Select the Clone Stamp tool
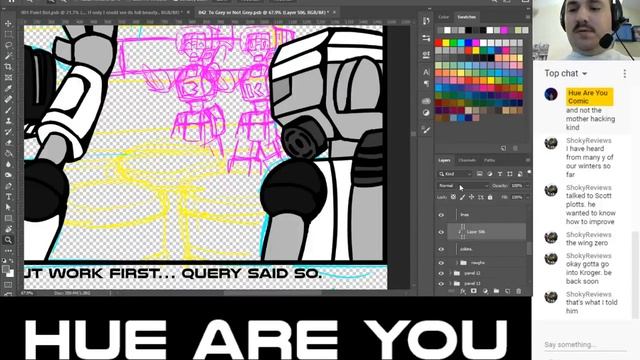Viewport: 640px width, 360px height. 8,121
